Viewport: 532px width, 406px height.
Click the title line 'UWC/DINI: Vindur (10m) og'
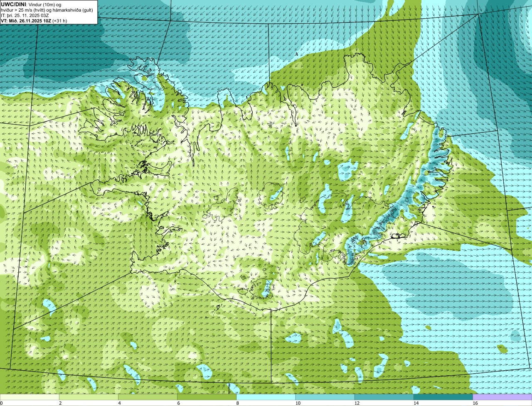click(31, 4)
